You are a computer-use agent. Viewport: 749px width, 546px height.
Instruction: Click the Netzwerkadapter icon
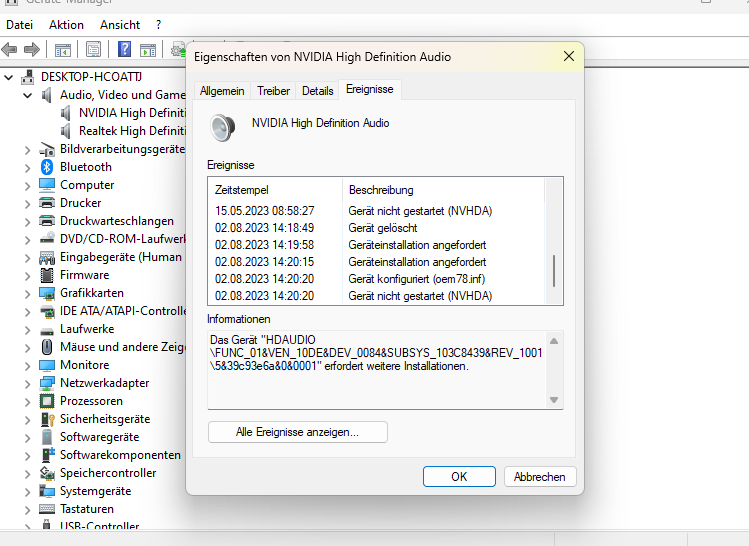(47, 383)
